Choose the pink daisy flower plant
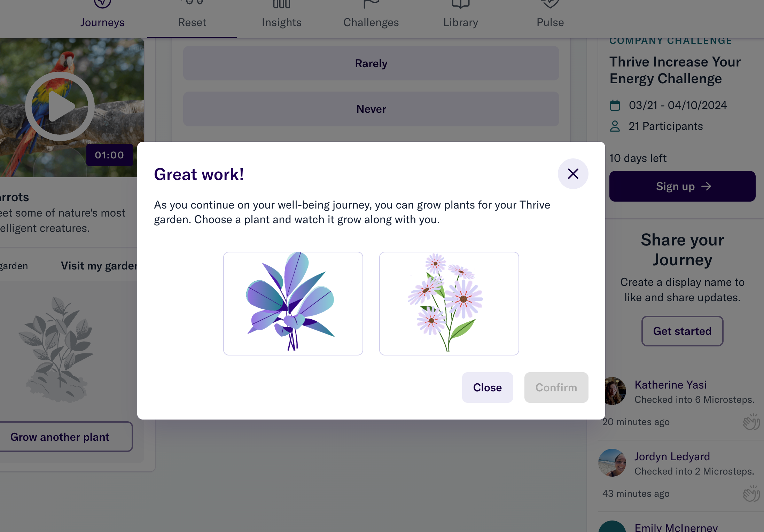 pos(449,303)
